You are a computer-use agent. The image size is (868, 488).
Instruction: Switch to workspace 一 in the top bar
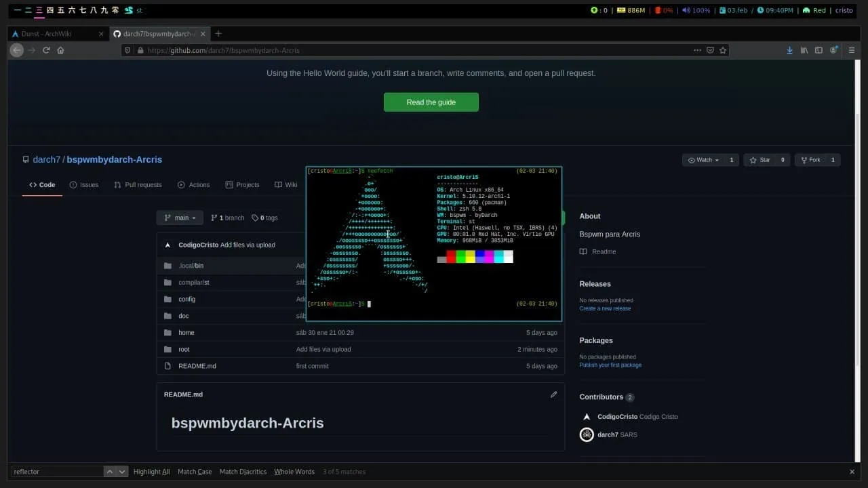point(17,10)
